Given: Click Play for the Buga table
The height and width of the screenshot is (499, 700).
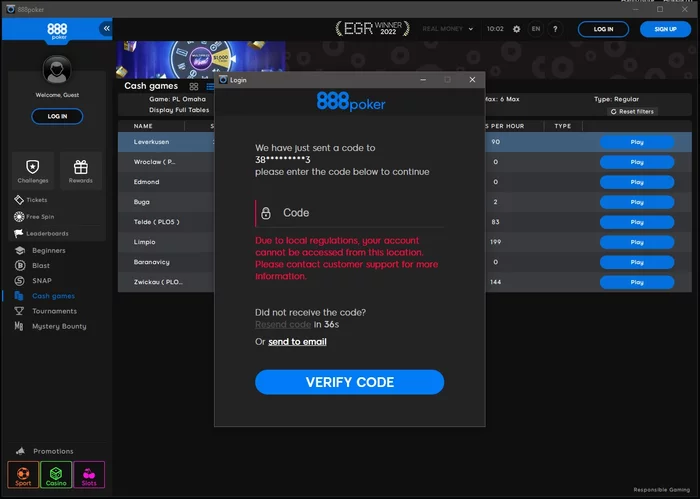Looking at the screenshot, I should click(x=637, y=202).
